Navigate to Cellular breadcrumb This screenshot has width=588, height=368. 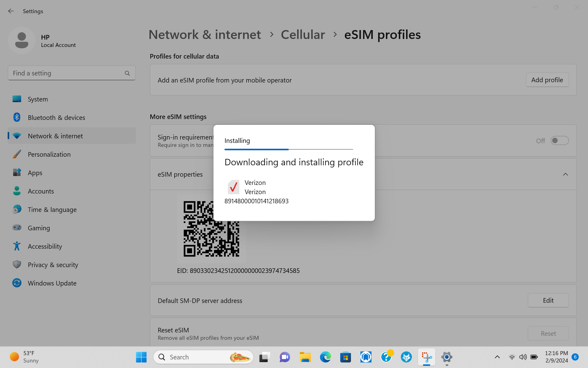click(x=303, y=35)
